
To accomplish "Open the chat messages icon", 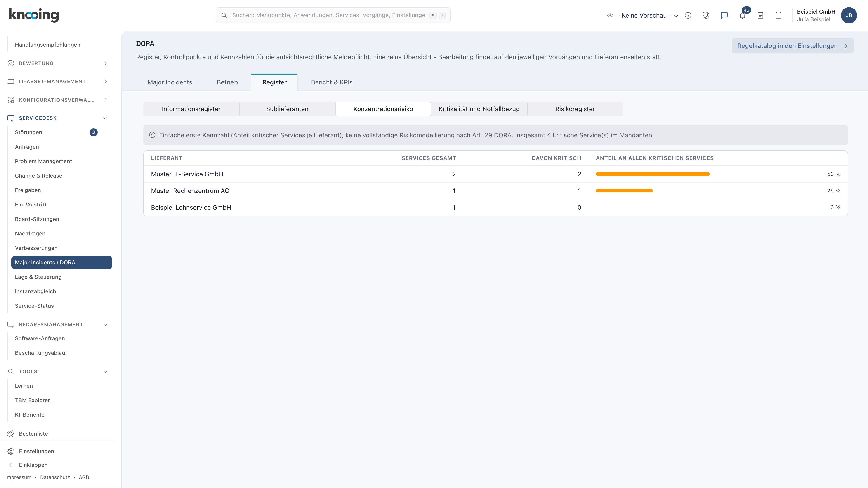I will pyautogui.click(x=724, y=16).
